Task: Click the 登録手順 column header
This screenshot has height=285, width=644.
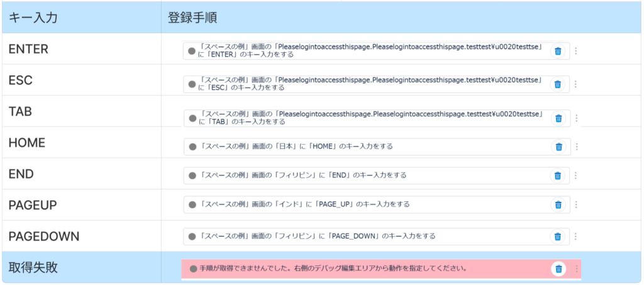Action: pos(192,18)
